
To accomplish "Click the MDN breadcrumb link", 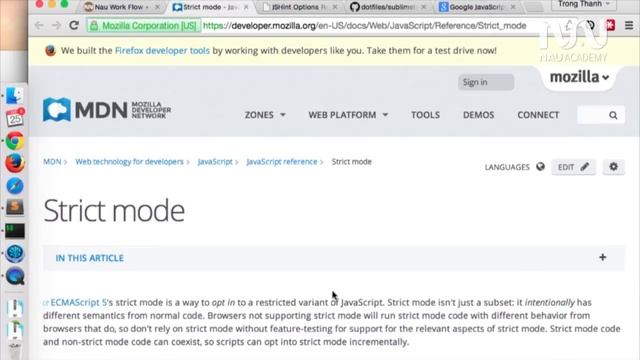I will coord(52,162).
